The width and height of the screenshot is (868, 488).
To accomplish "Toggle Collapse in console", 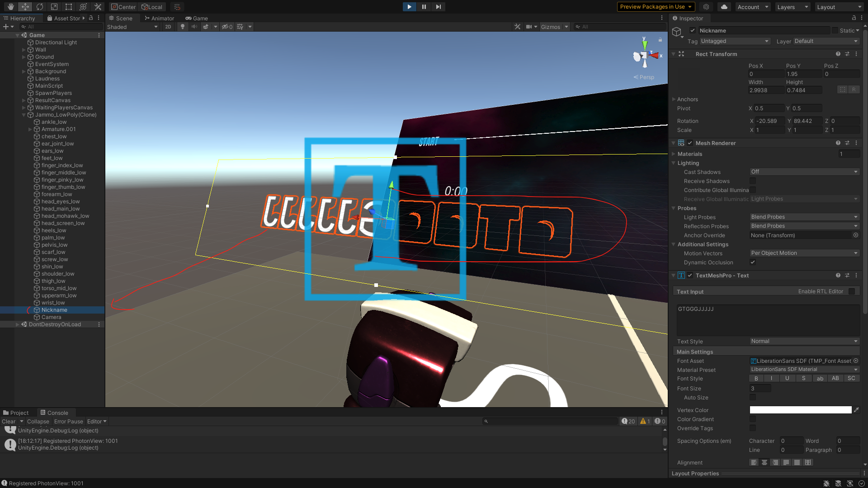I will 38,421.
